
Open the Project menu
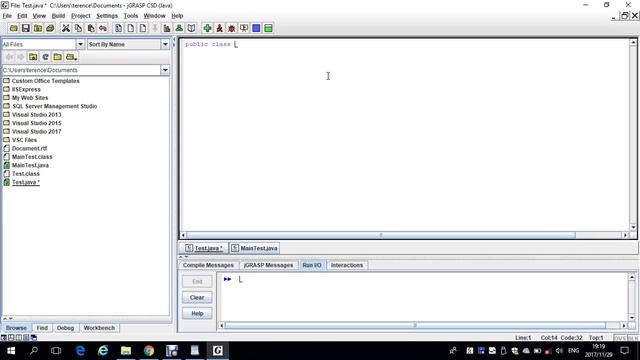80,16
